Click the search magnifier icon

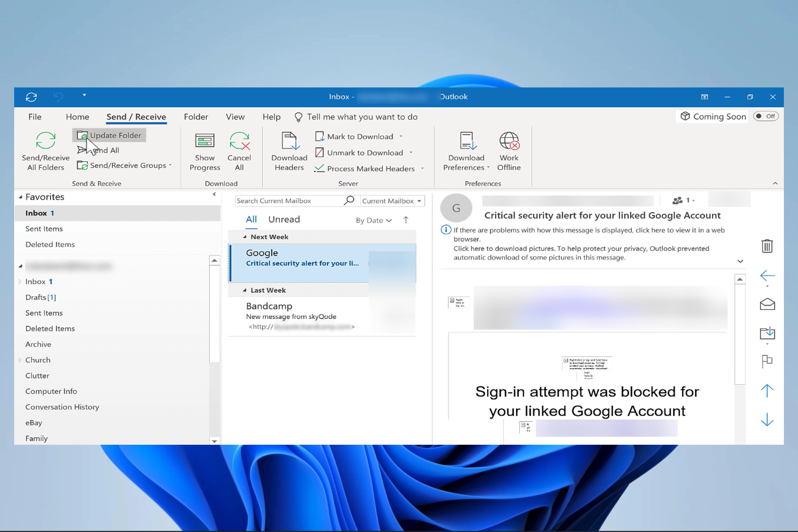coord(349,200)
